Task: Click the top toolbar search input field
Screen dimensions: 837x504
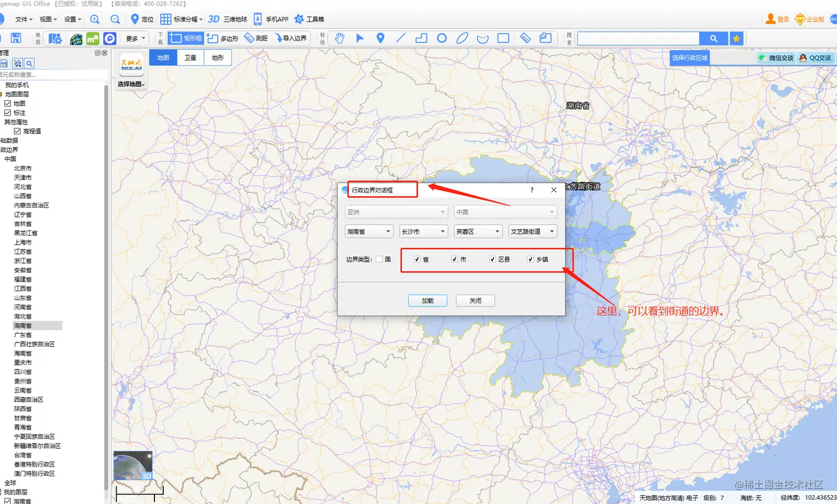Action: 638,38
